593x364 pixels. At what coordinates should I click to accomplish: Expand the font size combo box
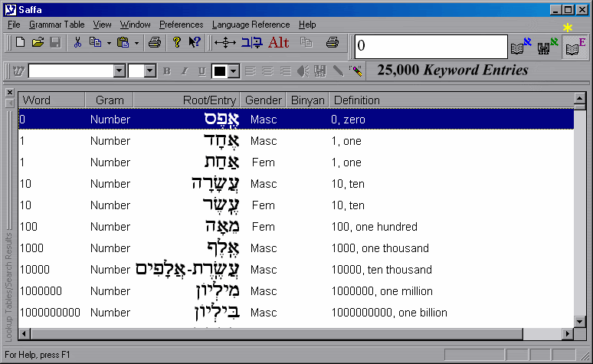coord(150,71)
